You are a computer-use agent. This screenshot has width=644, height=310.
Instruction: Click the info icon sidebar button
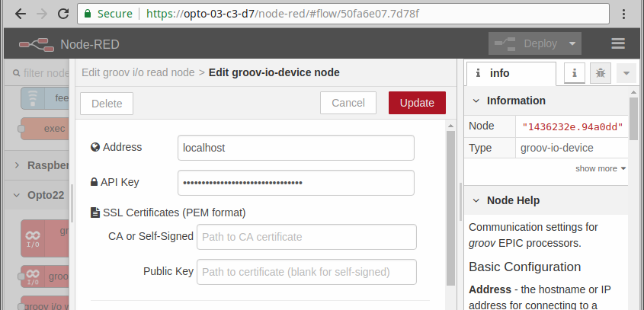coord(574,73)
